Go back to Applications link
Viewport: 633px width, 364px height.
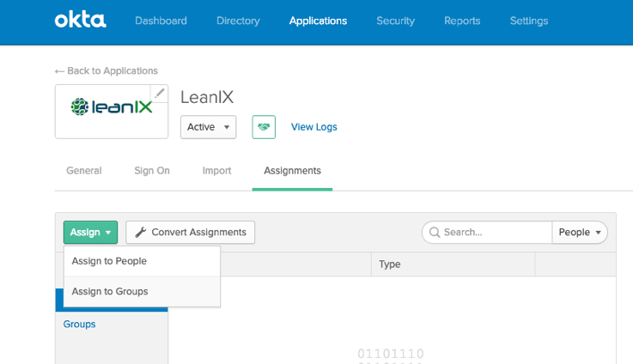point(107,70)
